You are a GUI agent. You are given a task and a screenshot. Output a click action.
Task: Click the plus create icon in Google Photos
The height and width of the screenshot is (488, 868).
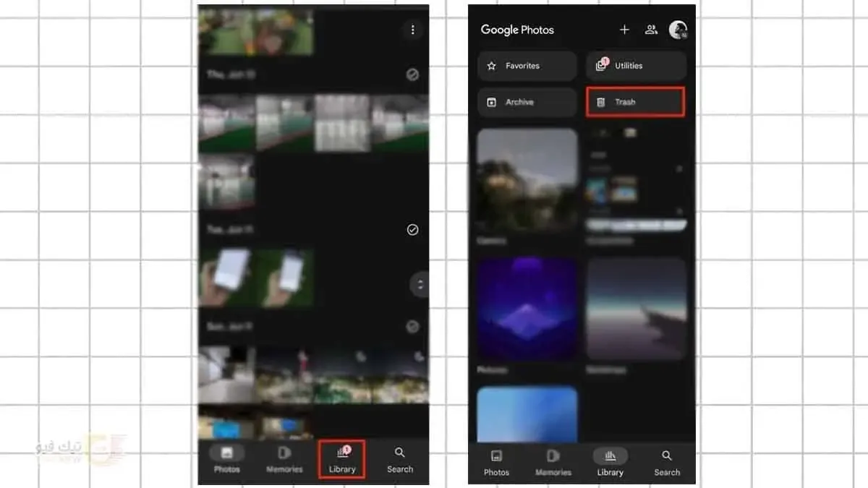coord(625,30)
